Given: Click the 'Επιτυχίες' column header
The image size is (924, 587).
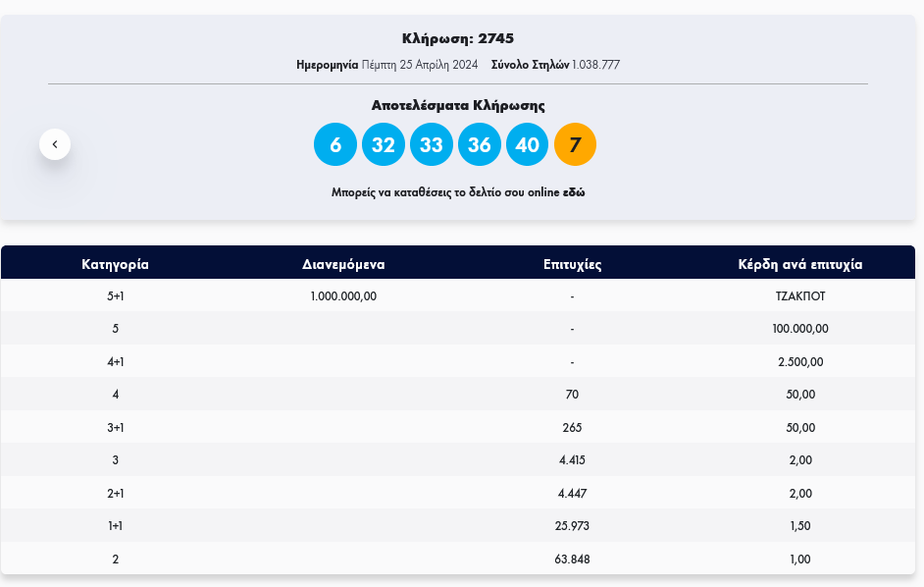Looking at the screenshot, I should [572, 264].
